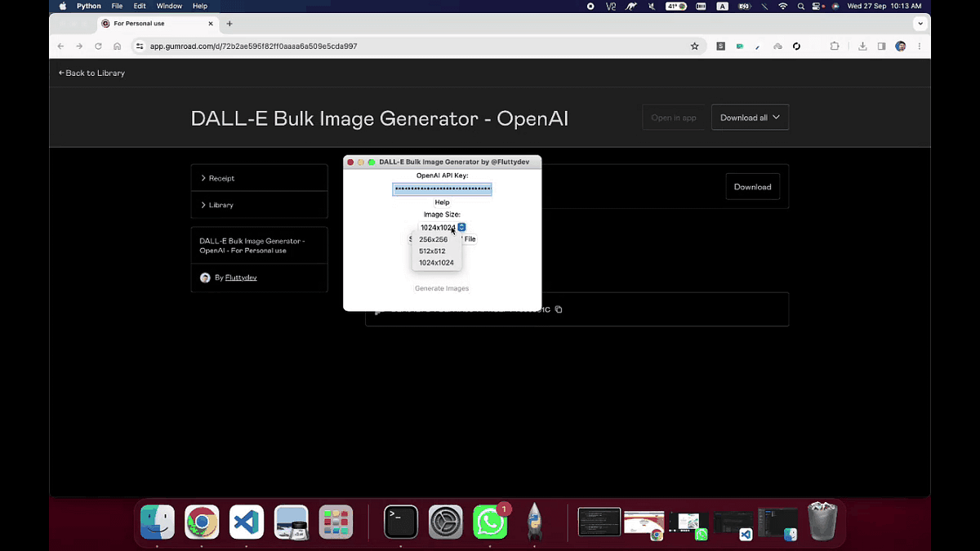Open the Python application menu
The image size is (980, 551).
pyautogui.click(x=88, y=6)
